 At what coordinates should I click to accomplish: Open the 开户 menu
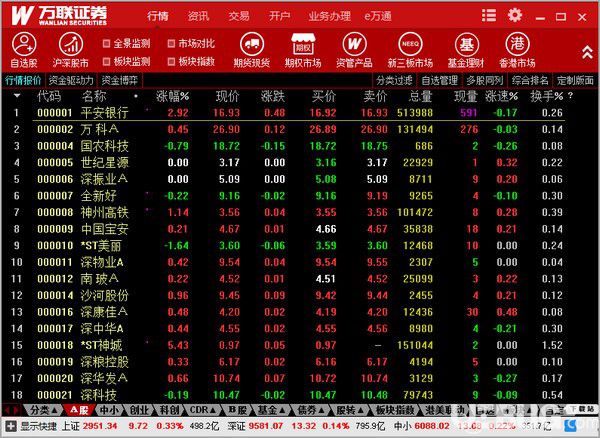point(279,16)
